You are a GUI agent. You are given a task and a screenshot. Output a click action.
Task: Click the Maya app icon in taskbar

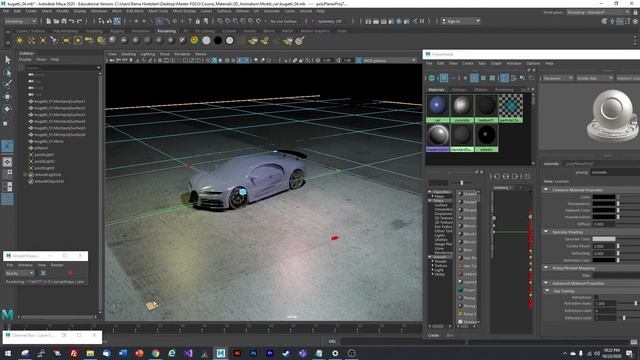click(221, 353)
